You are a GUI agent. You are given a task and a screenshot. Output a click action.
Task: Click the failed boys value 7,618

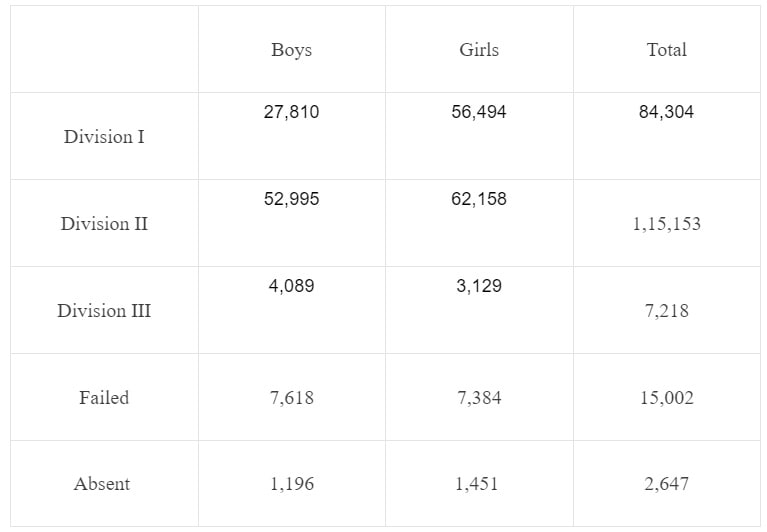tap(292, 398)
